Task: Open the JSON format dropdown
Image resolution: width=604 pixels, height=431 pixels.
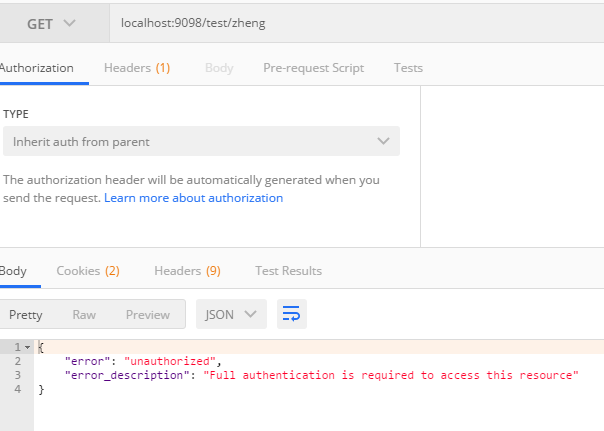Action: point(231,314)
